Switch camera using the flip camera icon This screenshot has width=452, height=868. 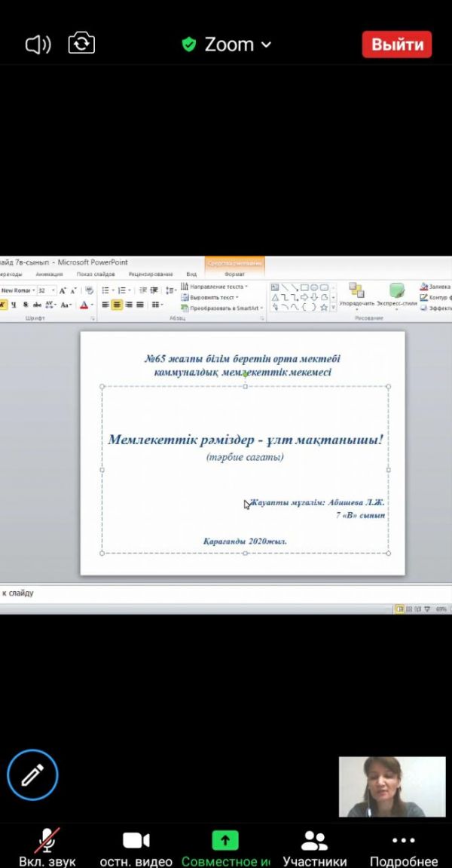pos(81,44)
